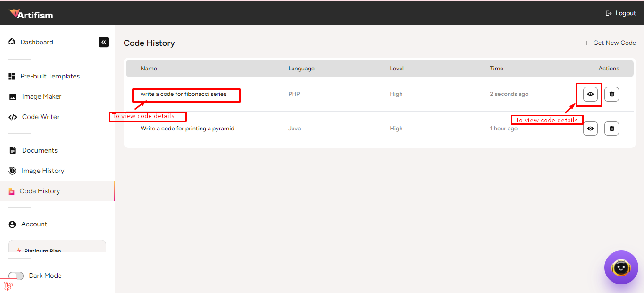This screenshot has width=644, height=293.
Task: Open the chatbot assistant bubble
Action: pos(621,267)
